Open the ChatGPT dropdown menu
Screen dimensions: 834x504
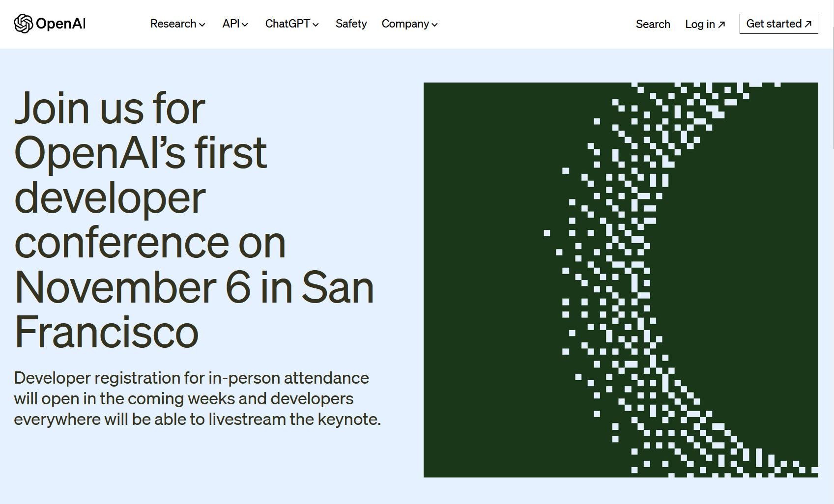(x=292, y=24)
